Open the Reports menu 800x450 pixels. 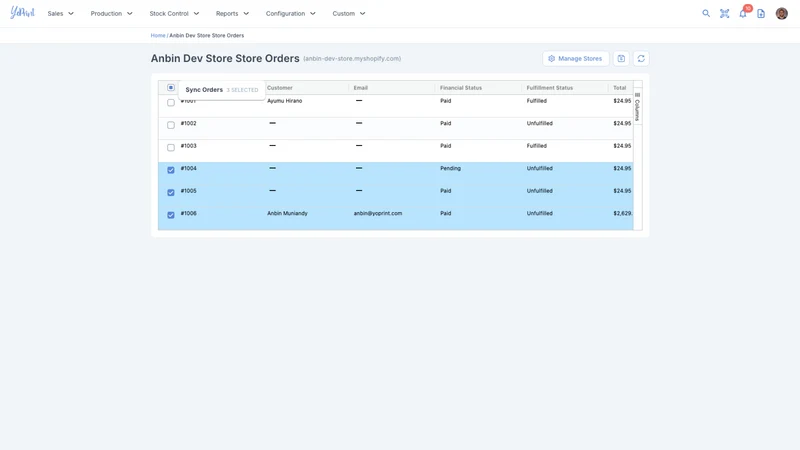tap(227, 14)
